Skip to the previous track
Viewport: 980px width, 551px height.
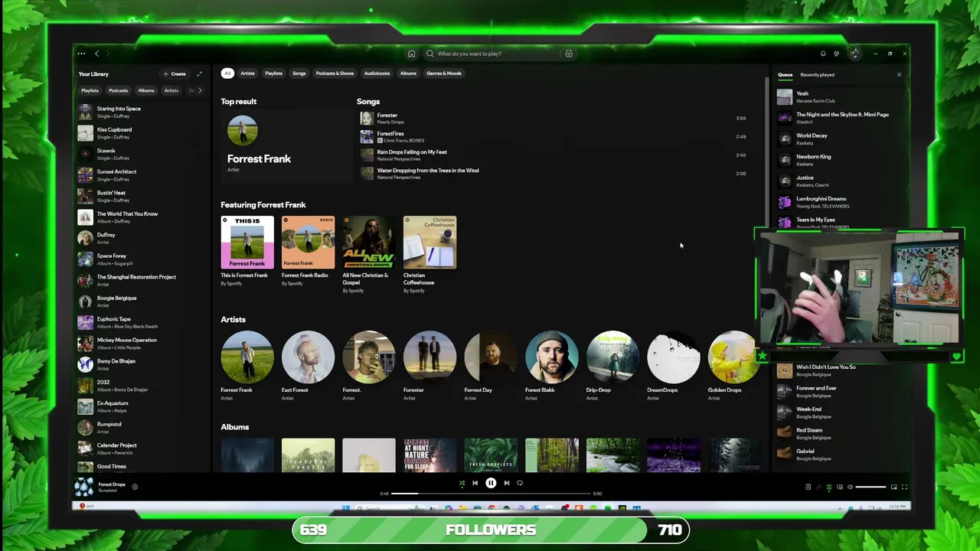pyautogui.click(x=475, y=483)
